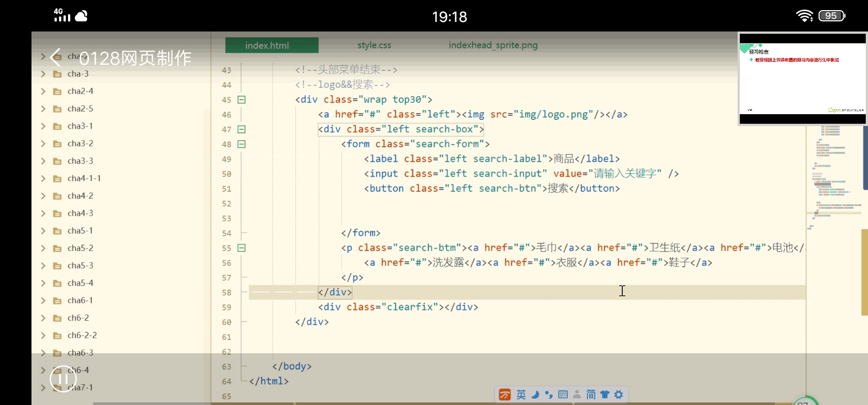Click the cha5-2 folder icon
This screenshot has width=868, height=405.
57,248
